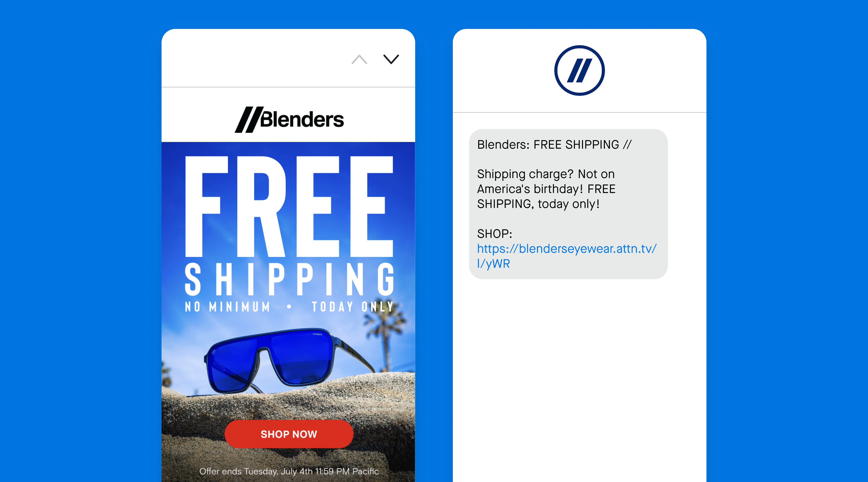
Task: Click the Blenders logo in email header
Action: click(x=289, y=120)
